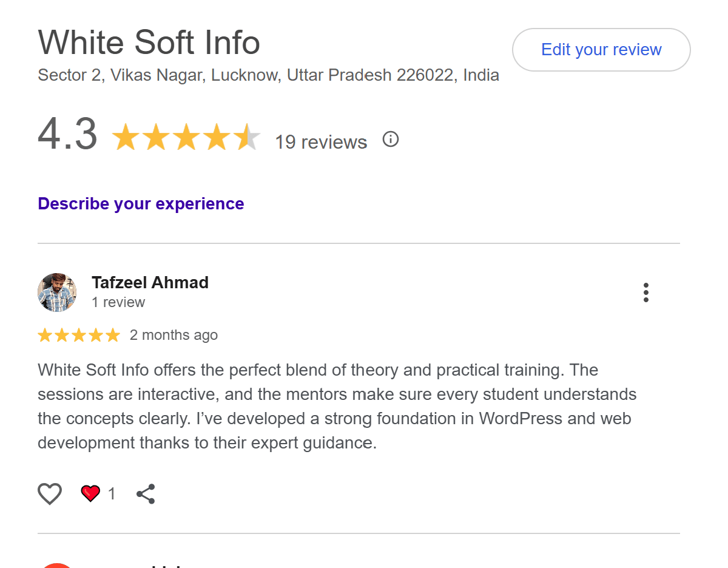Viewport: 728px width, 568px height.
Task: Click the Edit your review button
Action: point(601,50)
